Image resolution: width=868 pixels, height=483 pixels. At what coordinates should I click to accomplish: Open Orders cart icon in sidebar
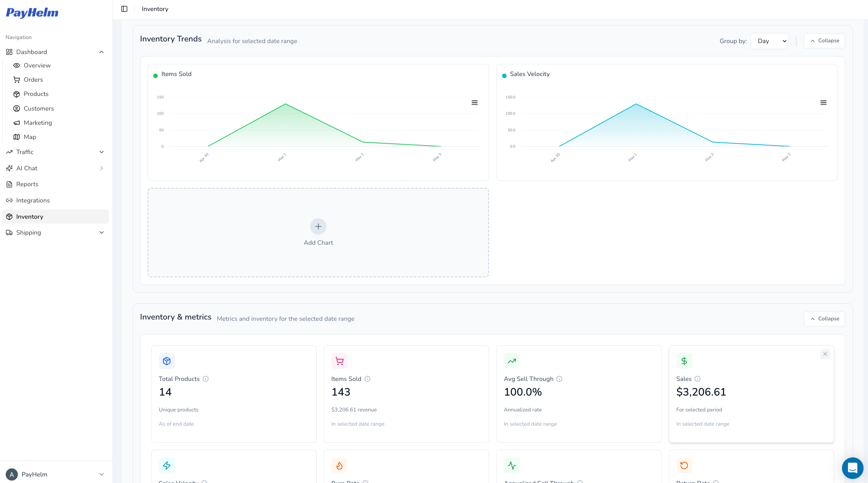[x=17, y=80]
